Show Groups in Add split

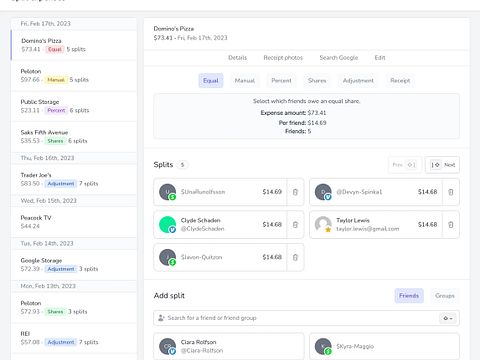coord(445,296)
